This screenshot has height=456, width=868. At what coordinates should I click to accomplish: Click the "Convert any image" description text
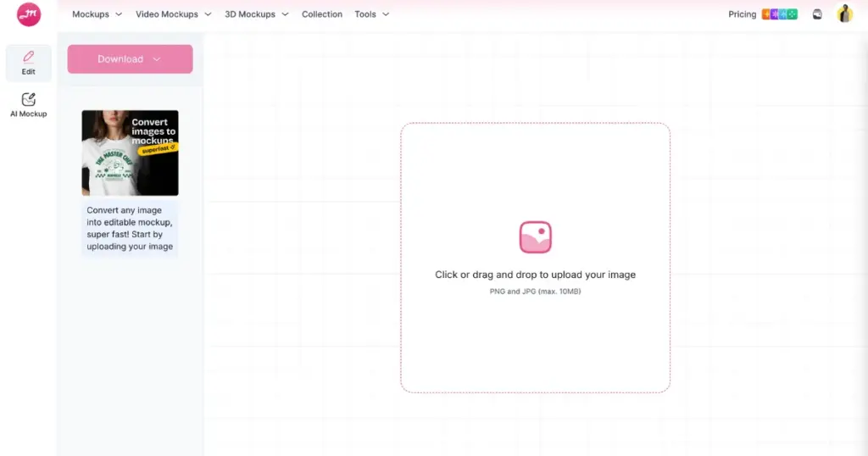[x=130, y=228]
